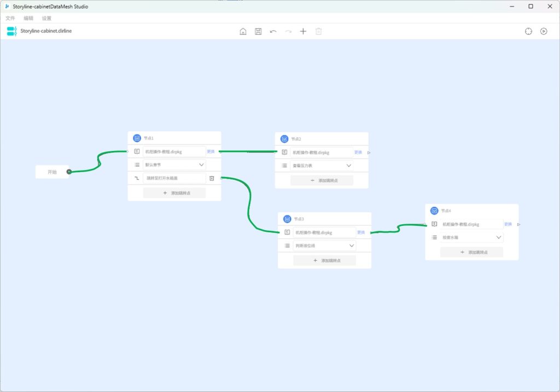Select the 开始 start node

coord(52,172)
